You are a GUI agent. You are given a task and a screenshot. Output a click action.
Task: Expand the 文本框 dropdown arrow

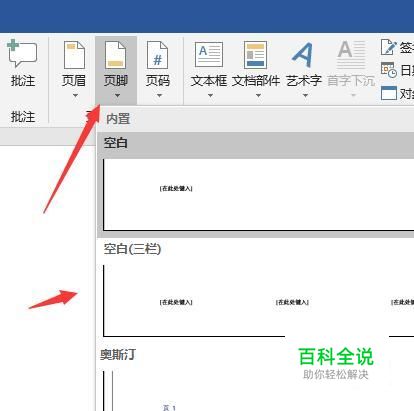[210, 96]
